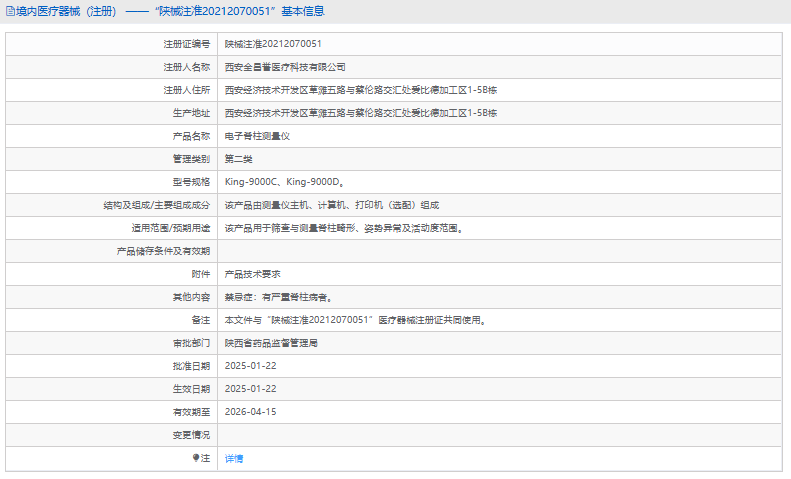Select the 产品储存条件及有效期 label

(163, 251)
